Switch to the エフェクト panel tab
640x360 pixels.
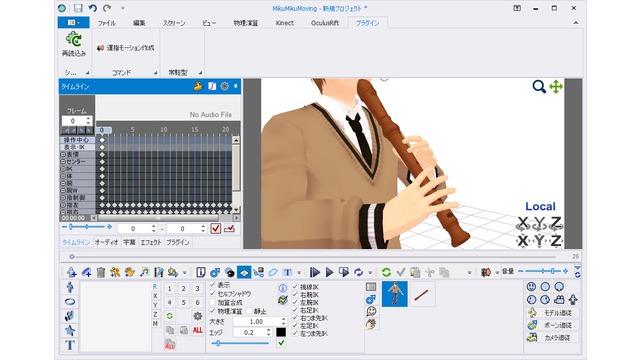pos(151,242)
